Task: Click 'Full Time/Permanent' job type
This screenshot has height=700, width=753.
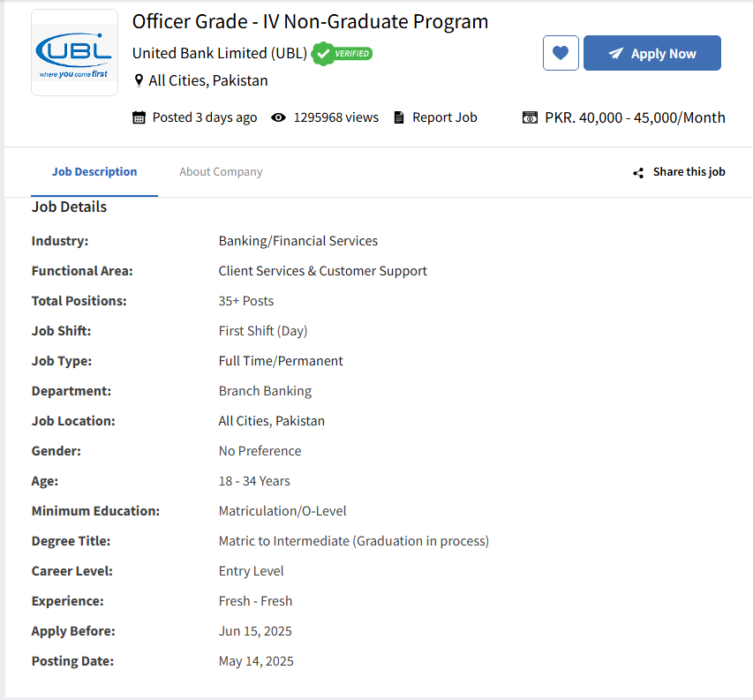Action: coord(281,360)
